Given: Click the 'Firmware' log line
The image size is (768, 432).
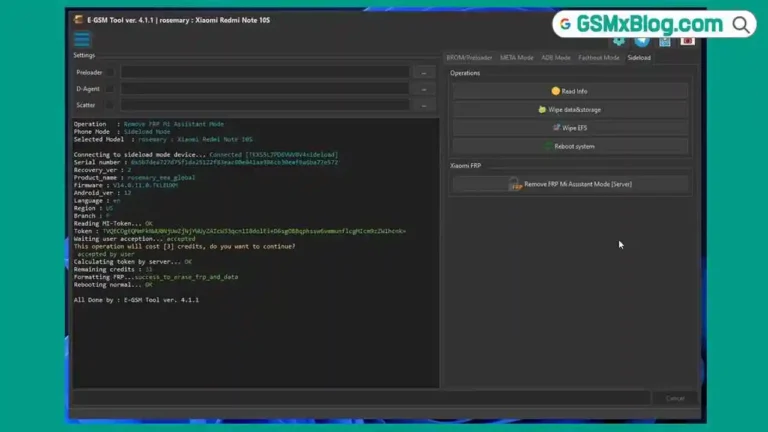Looking at the screenshot, I should pos(126,185).
